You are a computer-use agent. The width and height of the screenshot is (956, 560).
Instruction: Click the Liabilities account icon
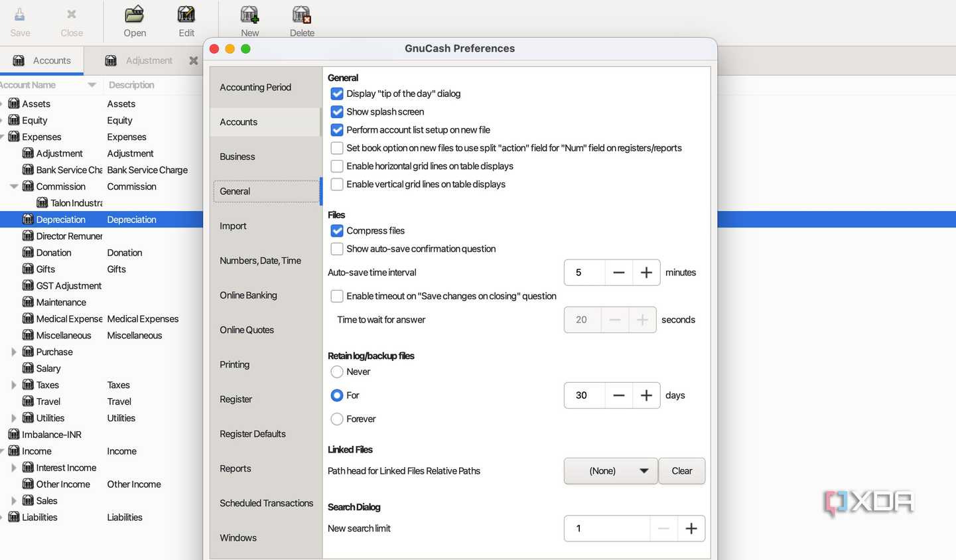tap(14, 517)
